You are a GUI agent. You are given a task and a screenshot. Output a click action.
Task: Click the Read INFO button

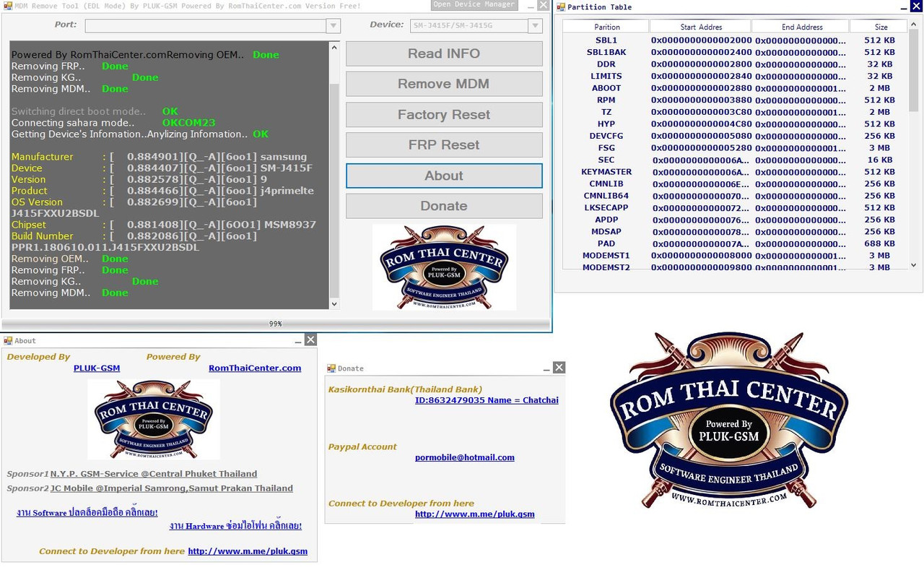(443, 53)
